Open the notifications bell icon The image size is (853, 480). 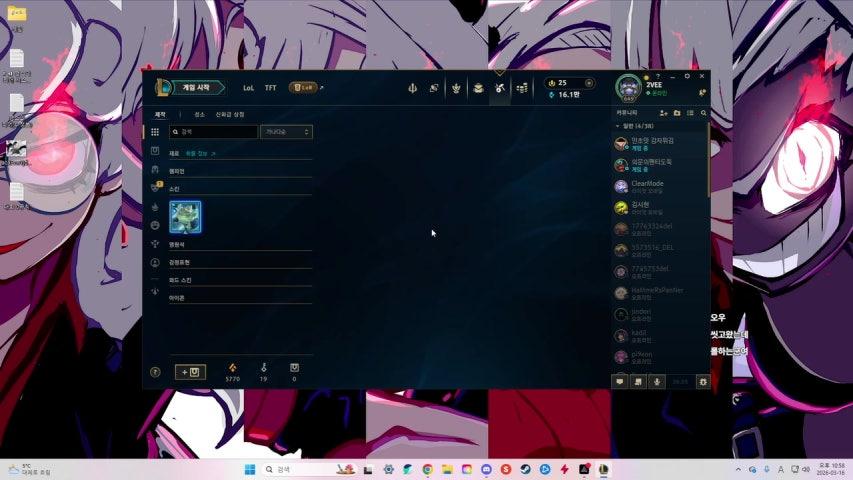click(x=702, y=93)
